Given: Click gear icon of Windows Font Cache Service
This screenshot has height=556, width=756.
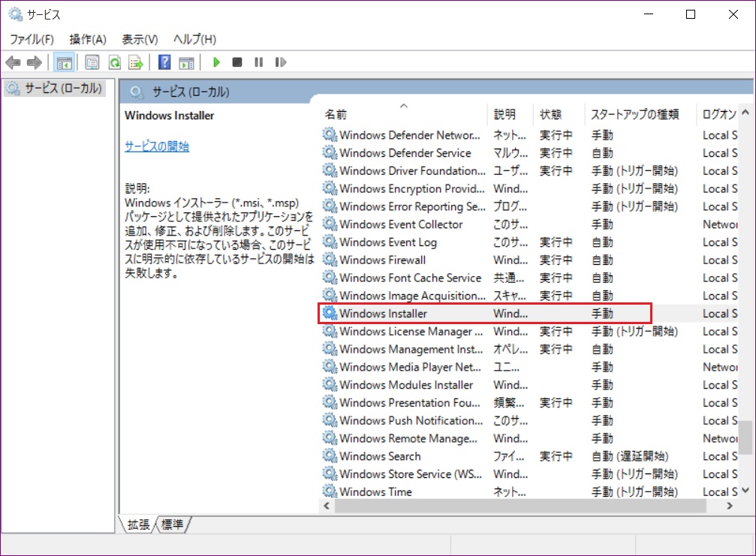Looking at the screenshot, I should coord(330,278).
